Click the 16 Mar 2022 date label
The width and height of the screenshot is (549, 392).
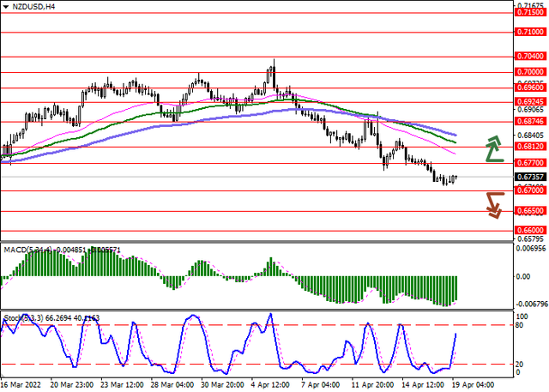pos(21,385)
